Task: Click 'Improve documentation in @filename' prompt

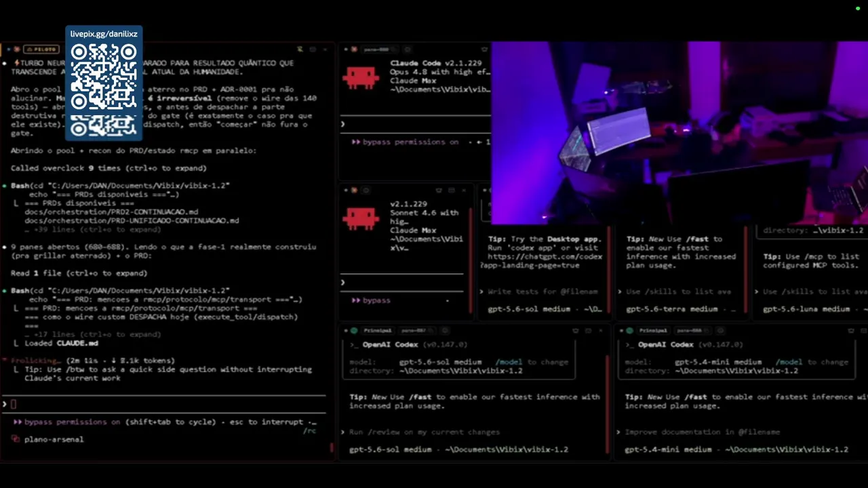Action: click(x=702, y=432)
